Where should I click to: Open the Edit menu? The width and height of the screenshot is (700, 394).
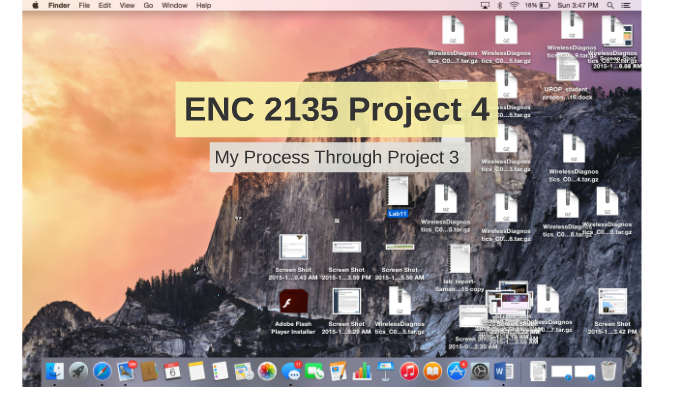coord(104,5)
